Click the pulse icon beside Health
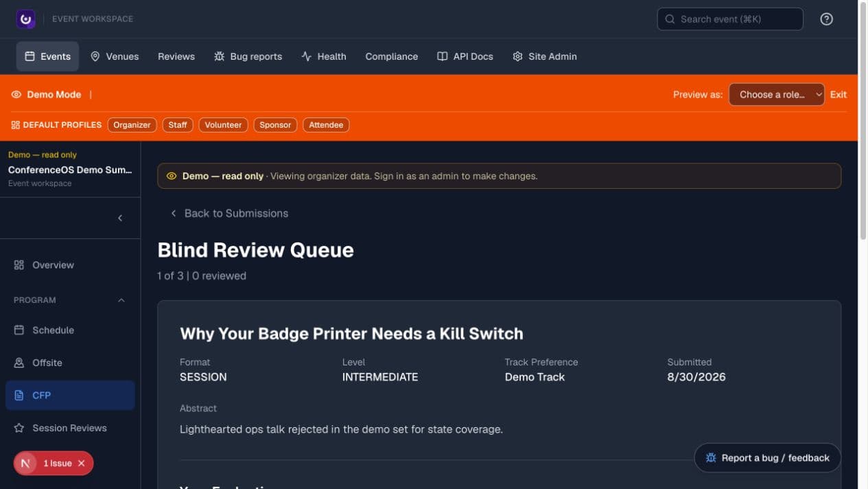 tap(307, 56)
